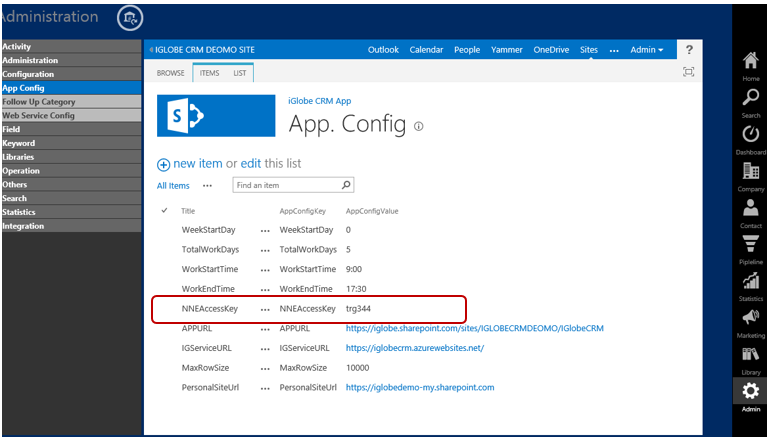Image resolution: width=771 pixels, height=442 pixels.
Task: Open WorkStartTime row ellipsis menu
Action: pos(265,269)
